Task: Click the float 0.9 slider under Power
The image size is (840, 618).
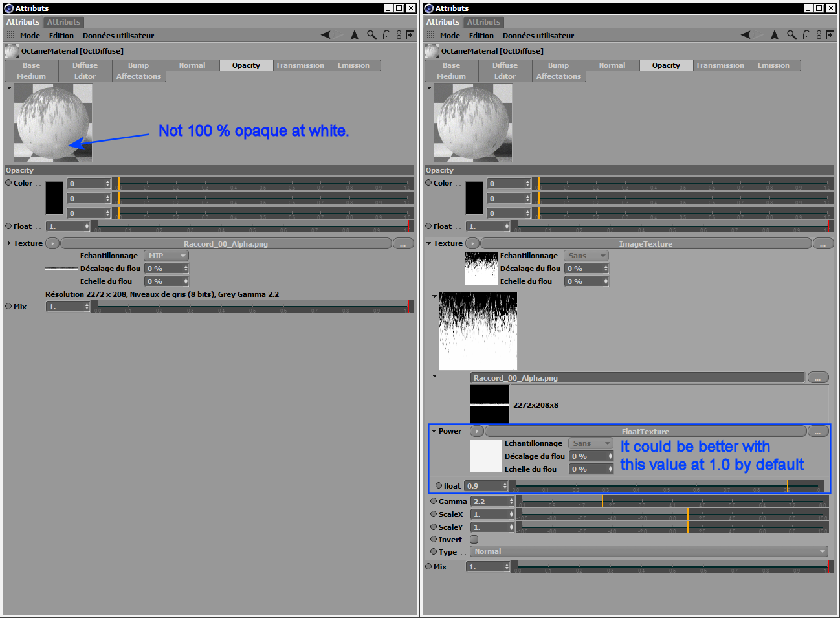Action: point(666,485)
